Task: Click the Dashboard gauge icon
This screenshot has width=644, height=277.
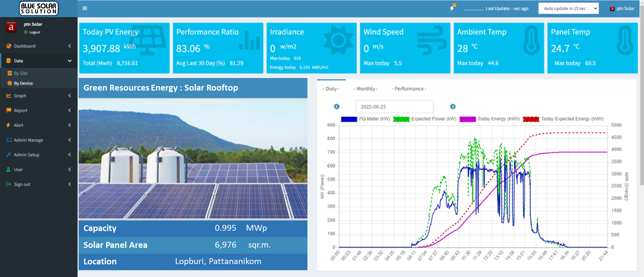Action: (9, 46)
